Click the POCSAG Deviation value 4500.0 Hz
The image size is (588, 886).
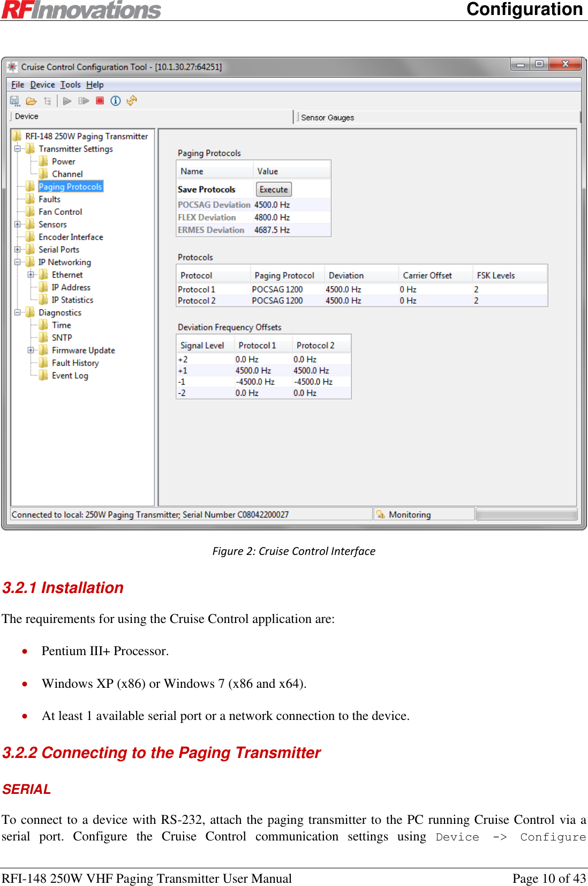click(272, 205)
